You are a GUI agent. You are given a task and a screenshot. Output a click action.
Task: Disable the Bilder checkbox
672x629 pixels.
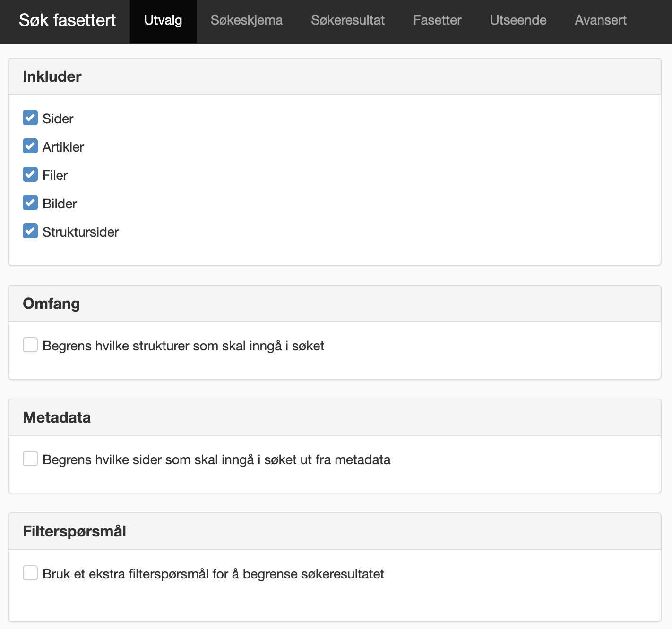30,203
